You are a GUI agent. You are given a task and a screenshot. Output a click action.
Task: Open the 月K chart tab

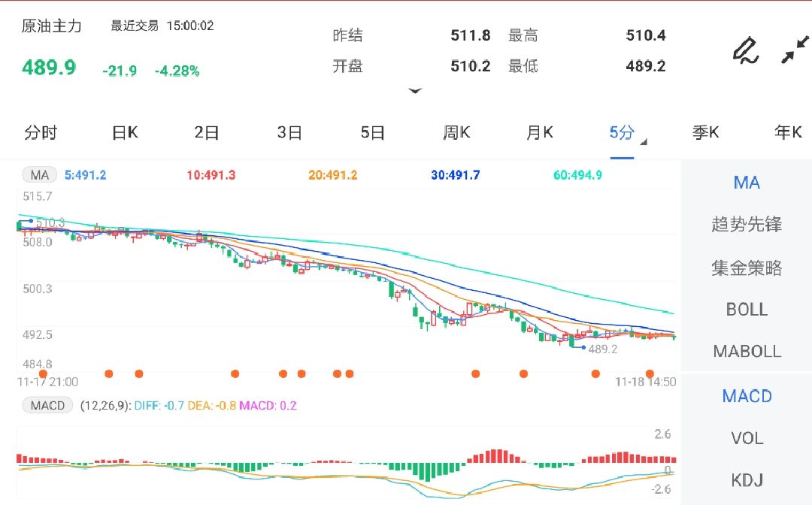tap(539, 133)
